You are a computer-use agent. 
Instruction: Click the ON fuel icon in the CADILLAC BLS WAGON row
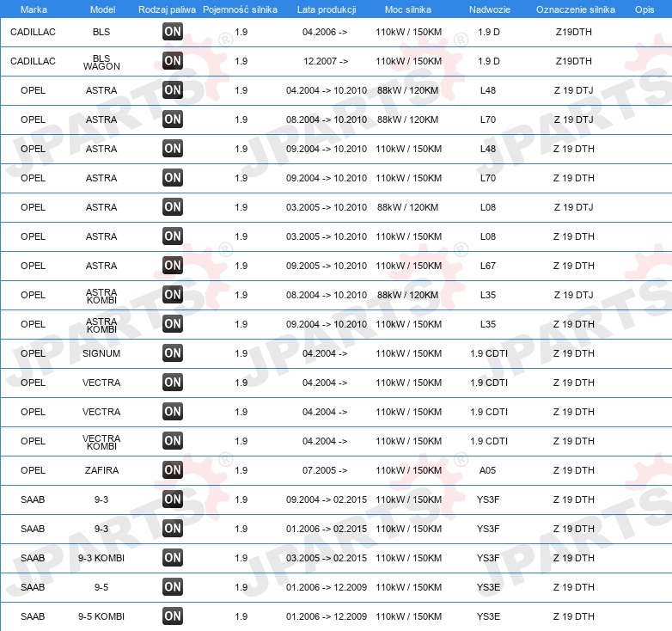(173, 61)
